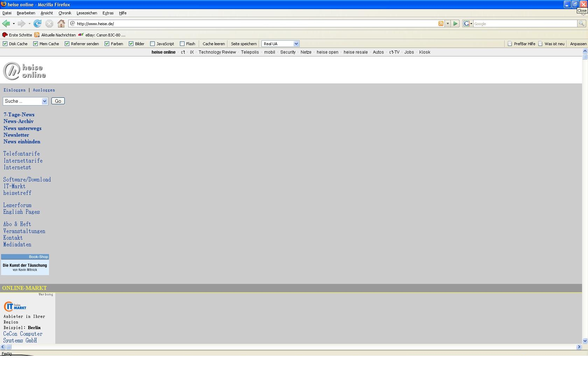Click the search magnifier button

(581, 23)
